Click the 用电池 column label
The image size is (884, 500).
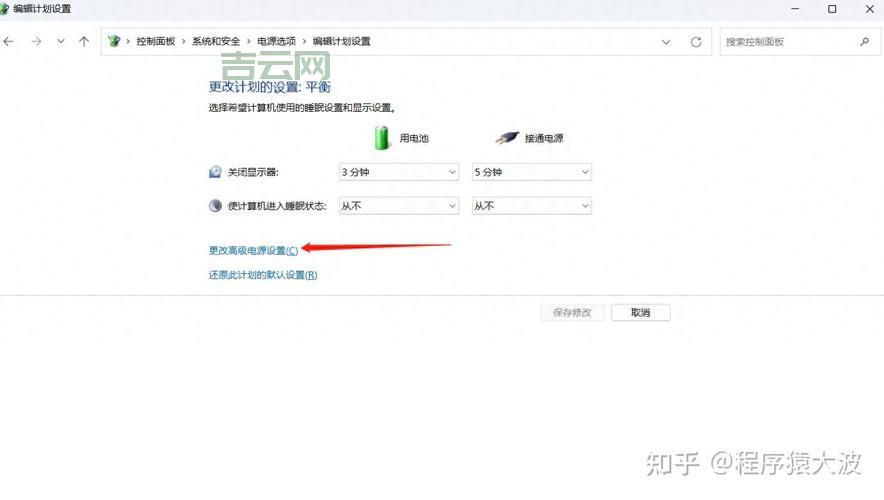click(414, 138)
